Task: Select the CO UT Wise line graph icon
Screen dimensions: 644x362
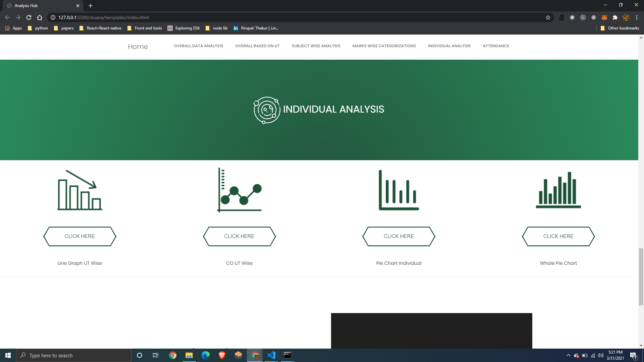Action: coord(239,190)
